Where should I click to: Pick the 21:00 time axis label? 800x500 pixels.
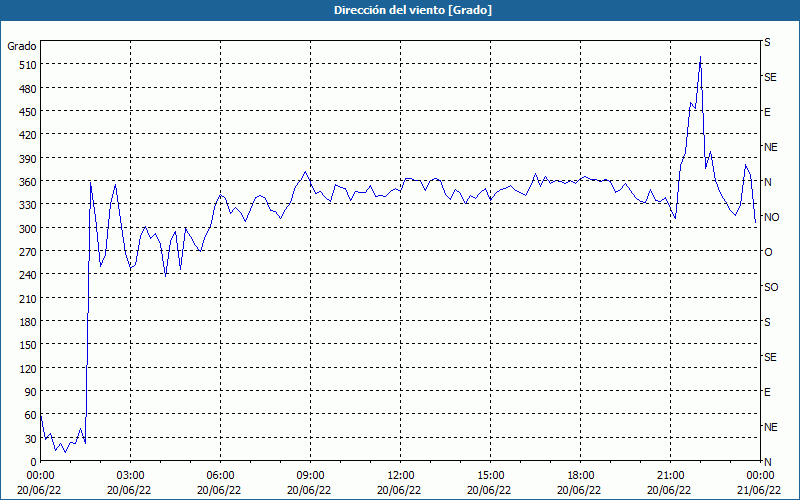(669, 476)
